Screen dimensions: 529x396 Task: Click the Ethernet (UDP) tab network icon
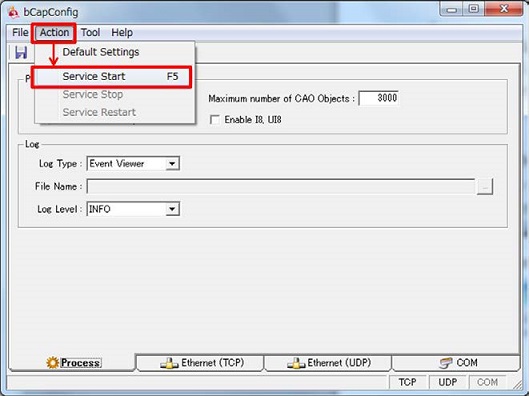296,363
